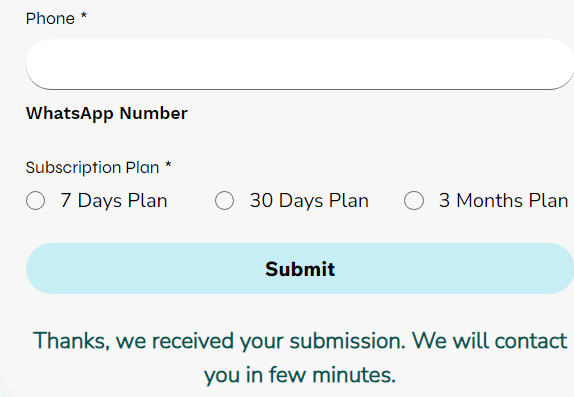Submit the subscription form
The height and width of the screenshot is (397, 574).
coord(300,268)
